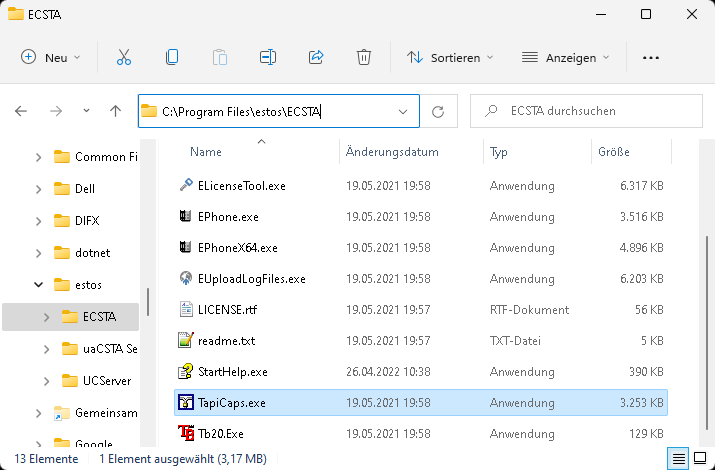This screenshot has width=715, height=470.
Task: Select the EPhoneX64.exe file
Action: 237,248
